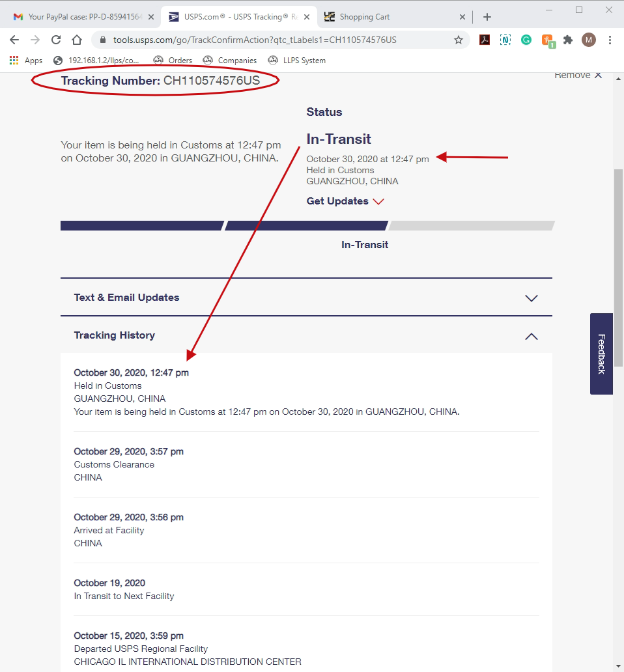Expand Text & Email Updates panel

click(531, 298)
